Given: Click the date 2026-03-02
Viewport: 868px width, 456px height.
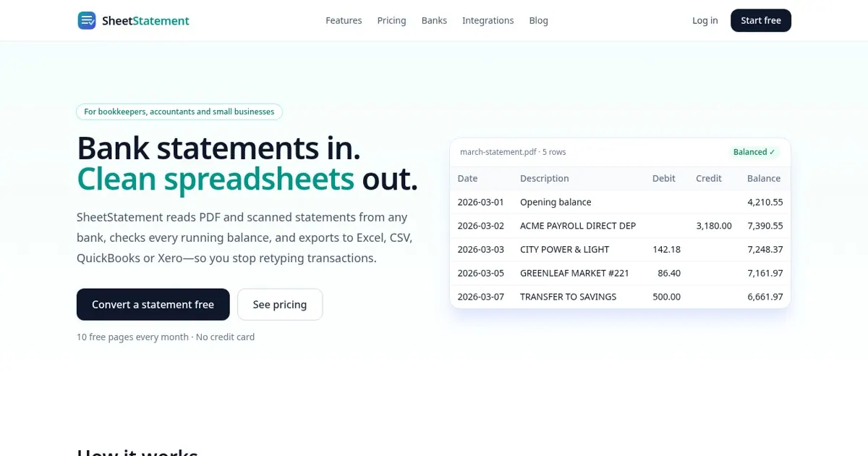Looking at the screenshot, I should click(481, 226).
